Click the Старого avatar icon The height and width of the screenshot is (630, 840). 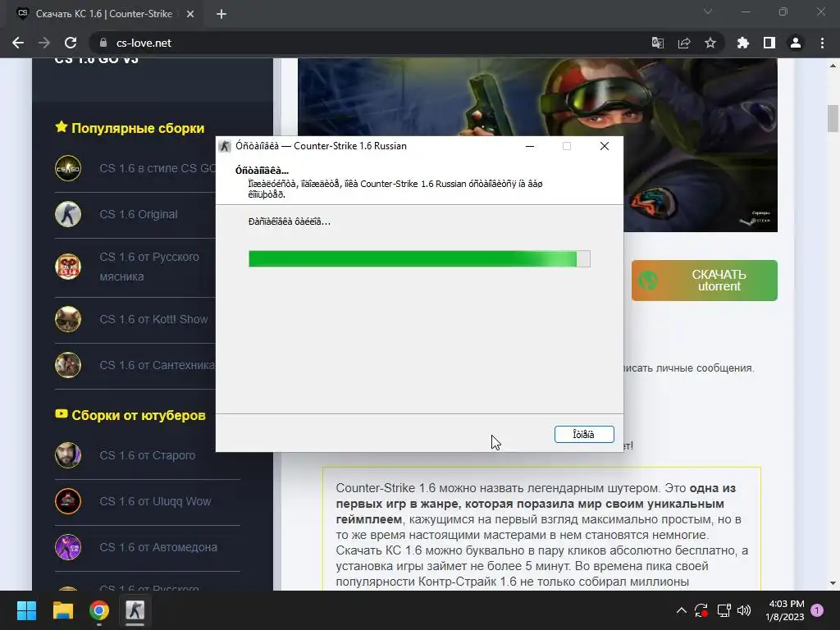(68, 455)
